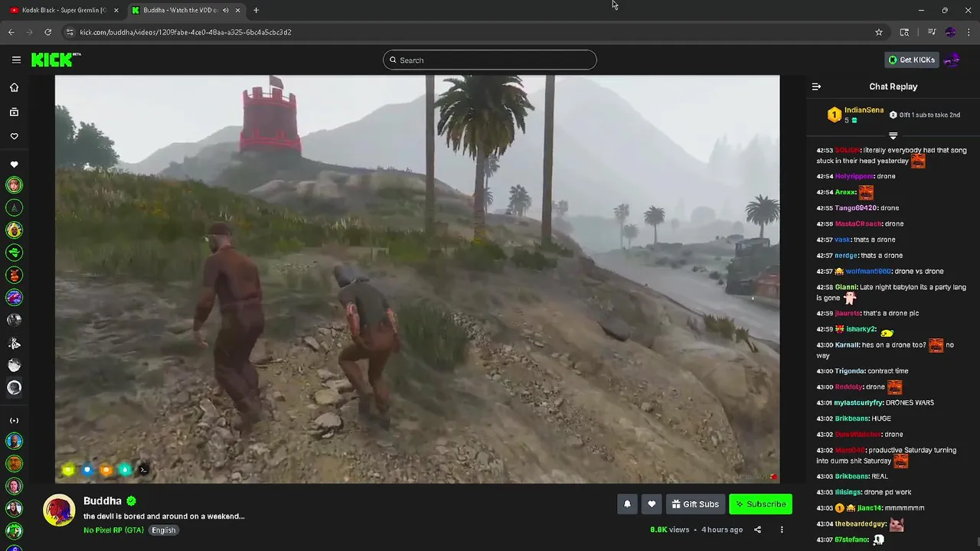View site information icon in address bar
Image resolution: width=980 pixels, height=551 pixels.
point(70,32)
